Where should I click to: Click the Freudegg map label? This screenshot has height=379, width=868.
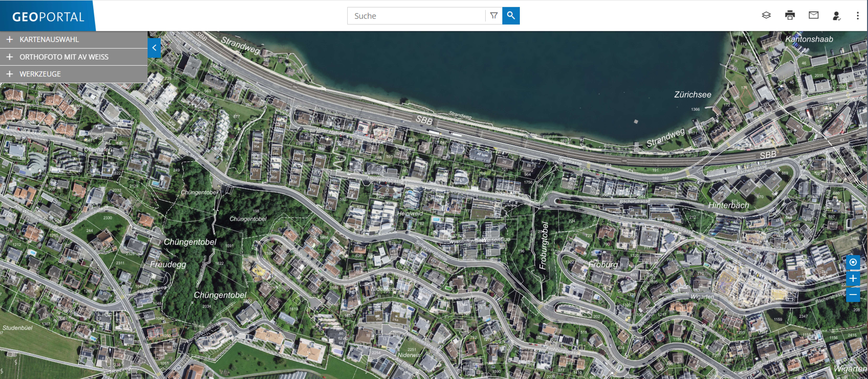(168, 265)
